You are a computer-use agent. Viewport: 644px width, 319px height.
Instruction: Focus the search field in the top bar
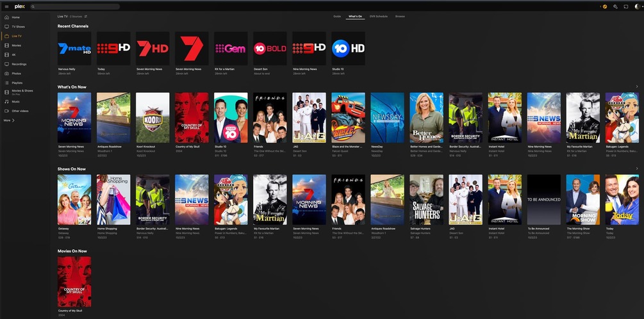click(x=75, y=6)
